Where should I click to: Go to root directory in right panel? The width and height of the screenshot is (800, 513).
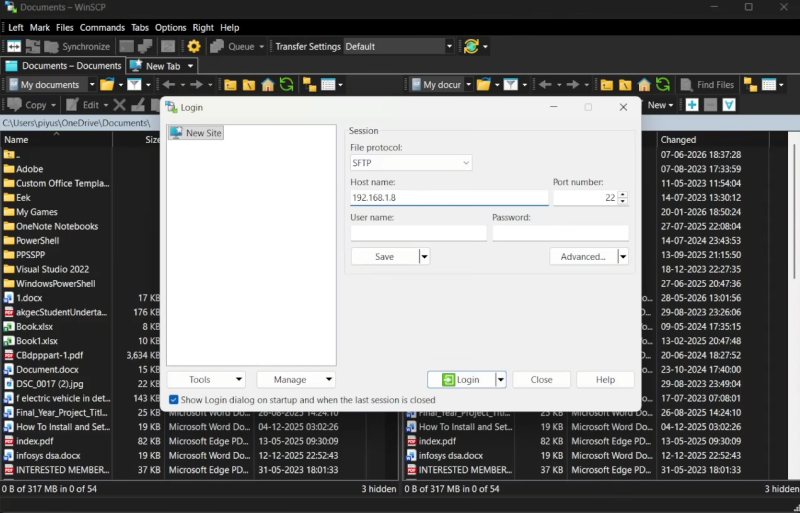pyautogui.click(x=626, y=85)
